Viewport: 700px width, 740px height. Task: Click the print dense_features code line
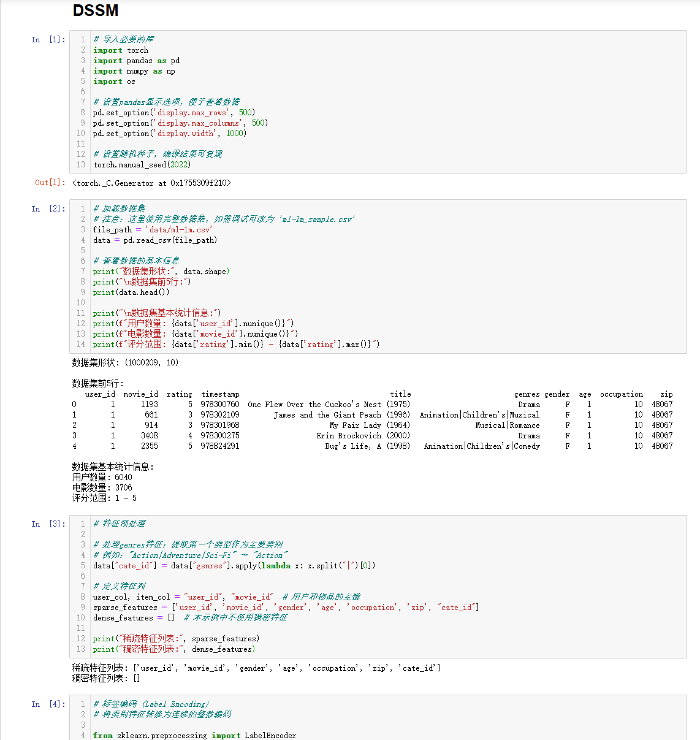click(x=174, y=649)
